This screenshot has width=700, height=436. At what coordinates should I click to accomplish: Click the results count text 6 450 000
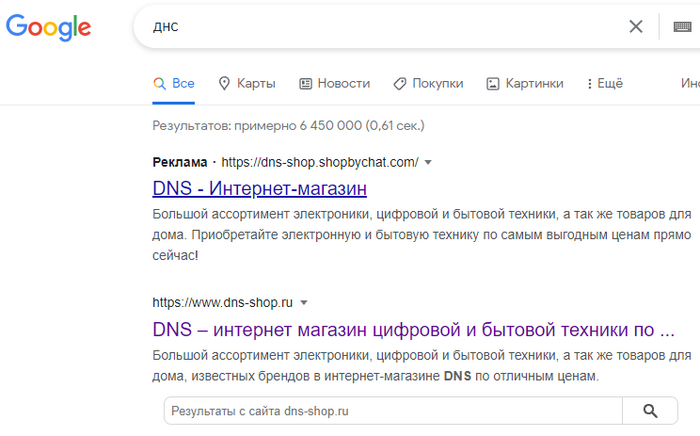[x=330, y=126]
